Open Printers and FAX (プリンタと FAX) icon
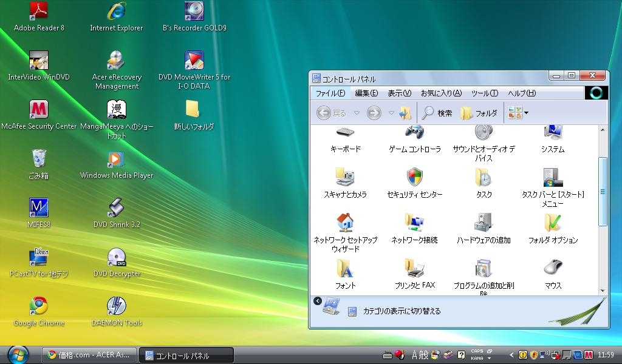The image size is (622, 364). 414,269
